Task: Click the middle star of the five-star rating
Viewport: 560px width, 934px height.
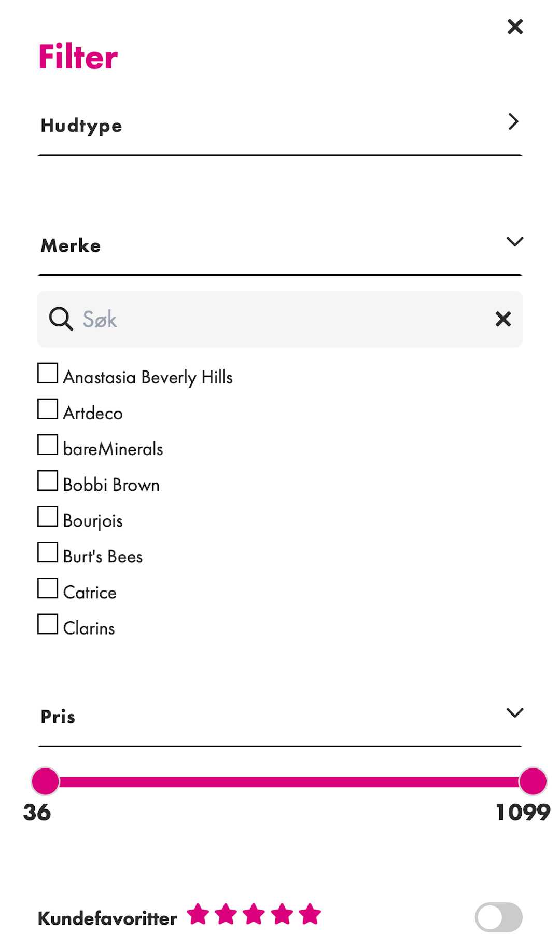Action: coord(254,915)
